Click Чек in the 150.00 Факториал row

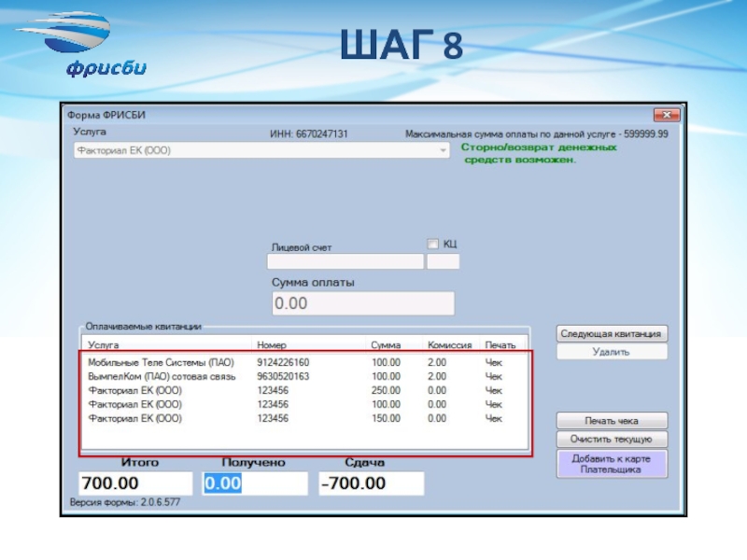click(x=494, y=418)
